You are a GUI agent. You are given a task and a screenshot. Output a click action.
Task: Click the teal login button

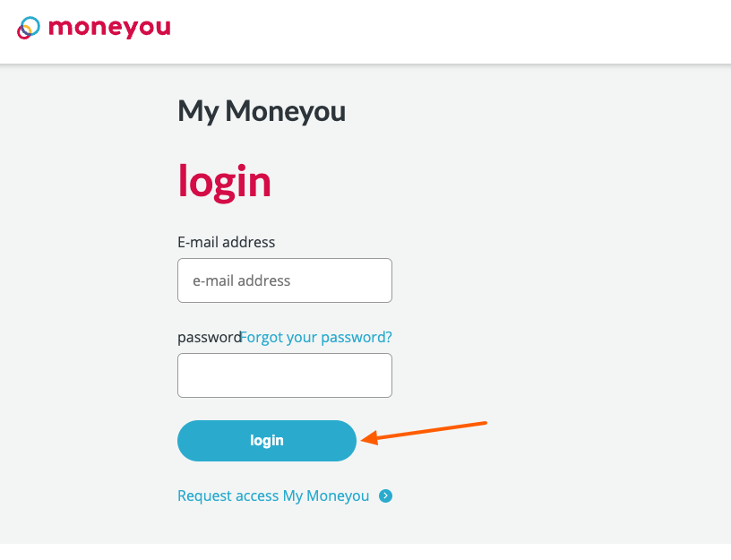click(266, 440)
